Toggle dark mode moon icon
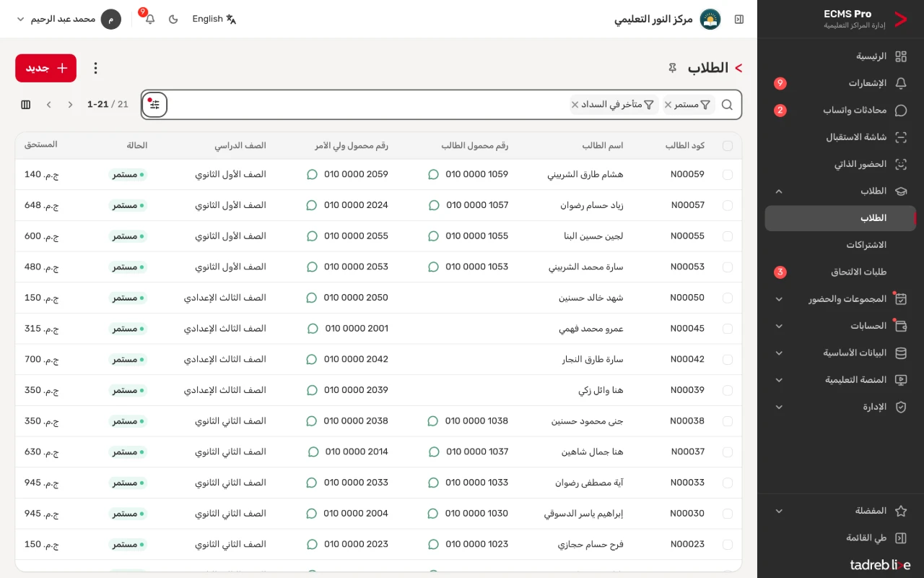Viewport: 924px width, 578px height. click(173, 19)
